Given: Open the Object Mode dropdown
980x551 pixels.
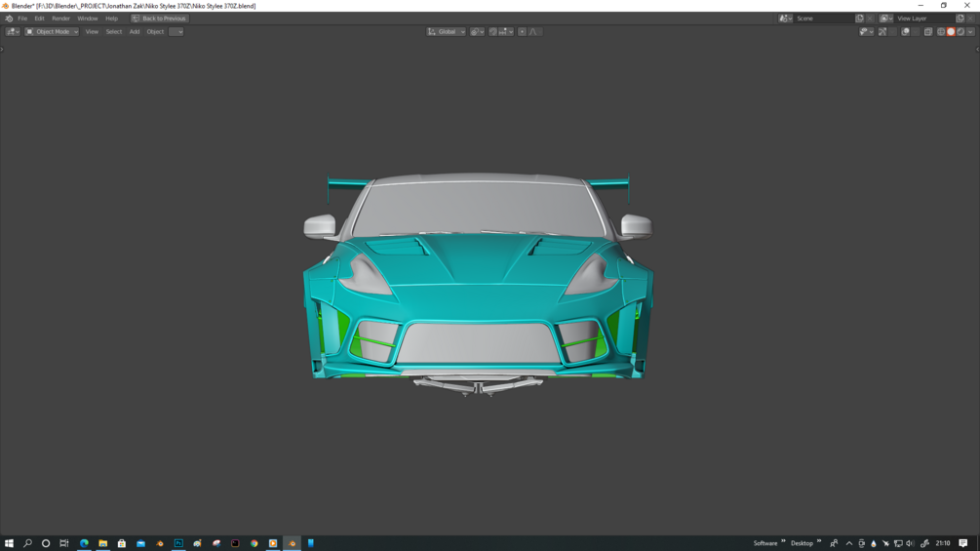Looking at the screenshot, I should 52,32.
